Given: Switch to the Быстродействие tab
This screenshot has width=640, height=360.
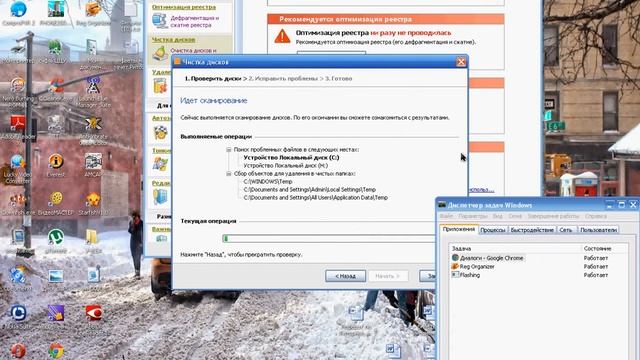Looking at the screenshot, I should tap(532, 230).
